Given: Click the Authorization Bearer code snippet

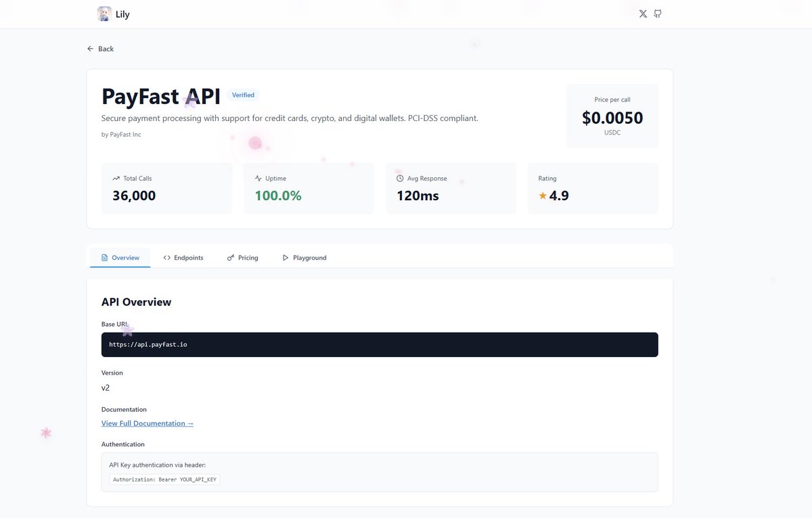Looking at the screenshot, I should click(165, 479).
